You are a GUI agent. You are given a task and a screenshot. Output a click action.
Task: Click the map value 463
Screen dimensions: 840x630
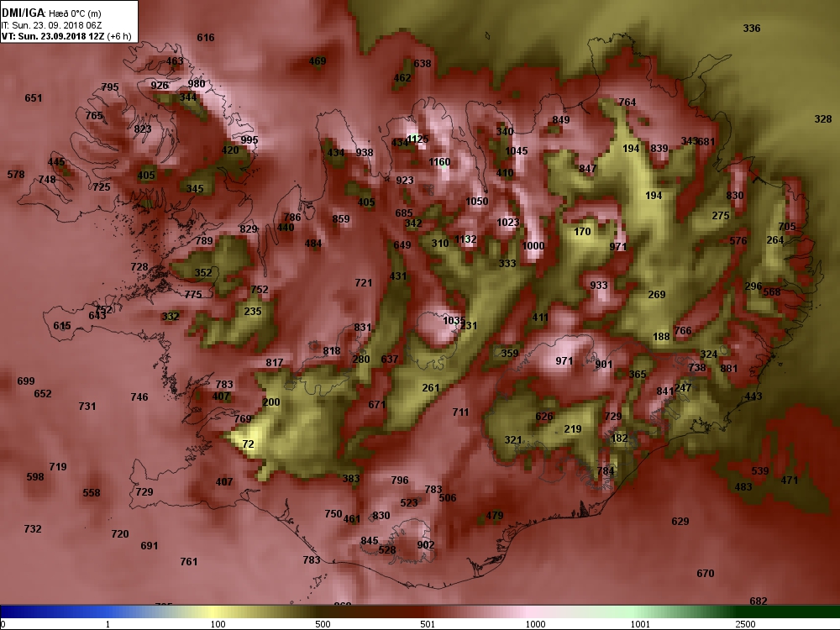coord(175,61)
